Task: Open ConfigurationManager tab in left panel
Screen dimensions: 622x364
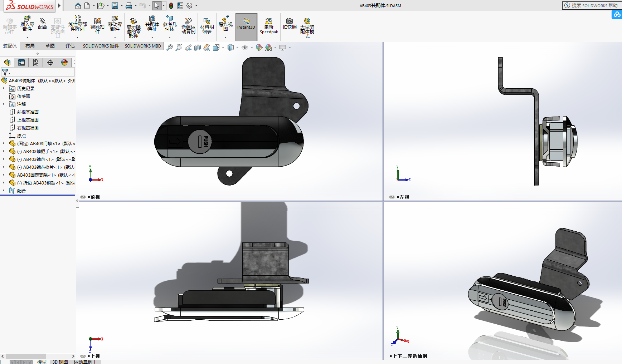Action: 36,63
